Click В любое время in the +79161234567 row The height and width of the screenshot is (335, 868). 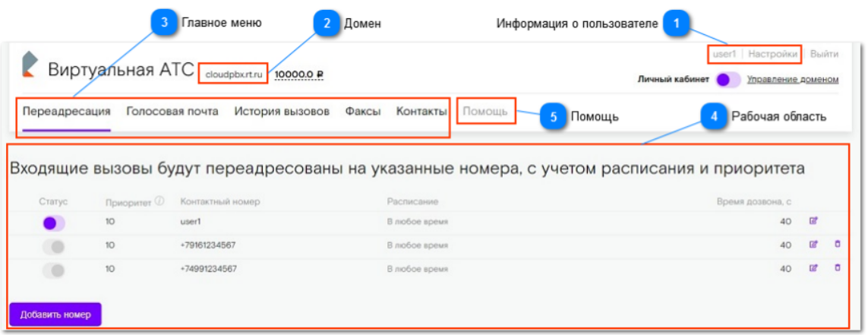418,245
